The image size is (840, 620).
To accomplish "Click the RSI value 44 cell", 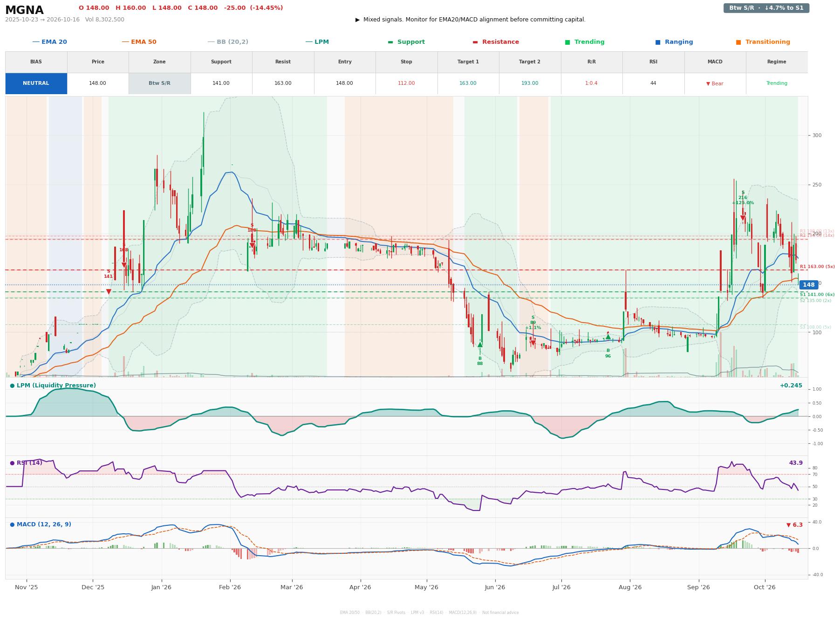I will (x=653, y=83).
